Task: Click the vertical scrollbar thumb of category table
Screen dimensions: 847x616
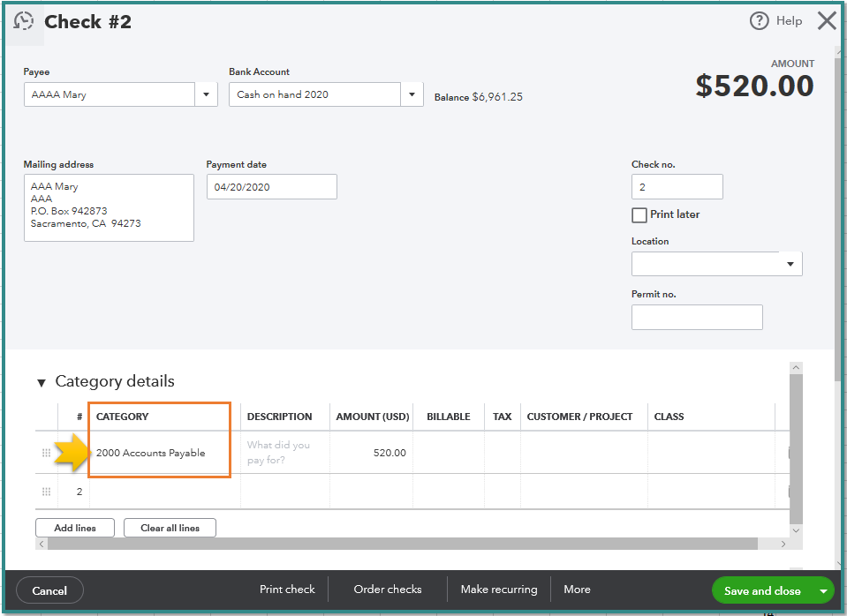Action: (796, 448)
